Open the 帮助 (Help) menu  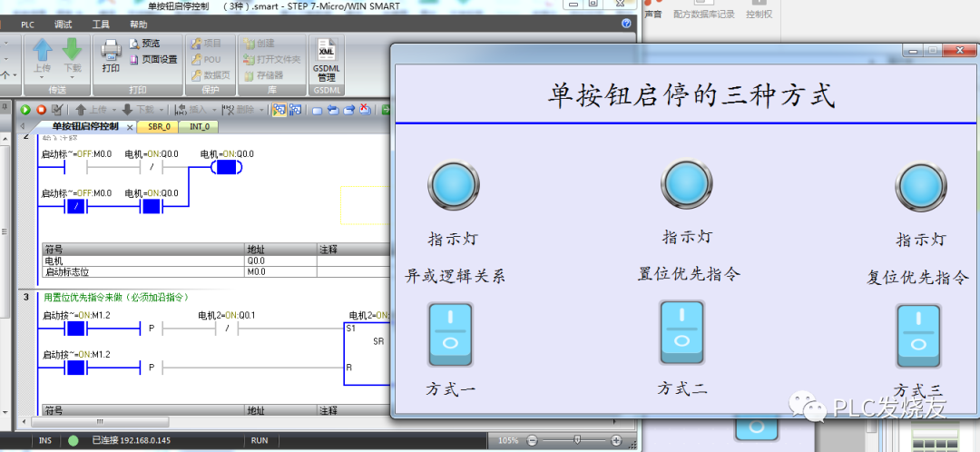point(139,25)
